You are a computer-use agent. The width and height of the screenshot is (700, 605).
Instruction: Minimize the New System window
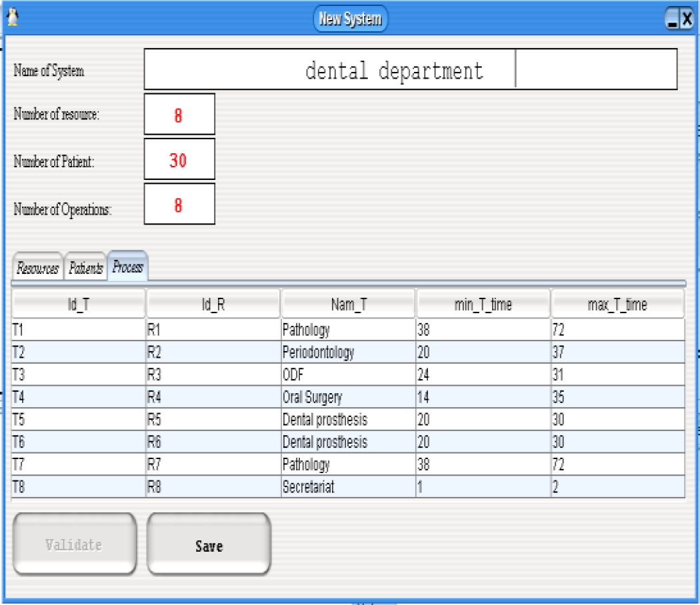[673, 19]
